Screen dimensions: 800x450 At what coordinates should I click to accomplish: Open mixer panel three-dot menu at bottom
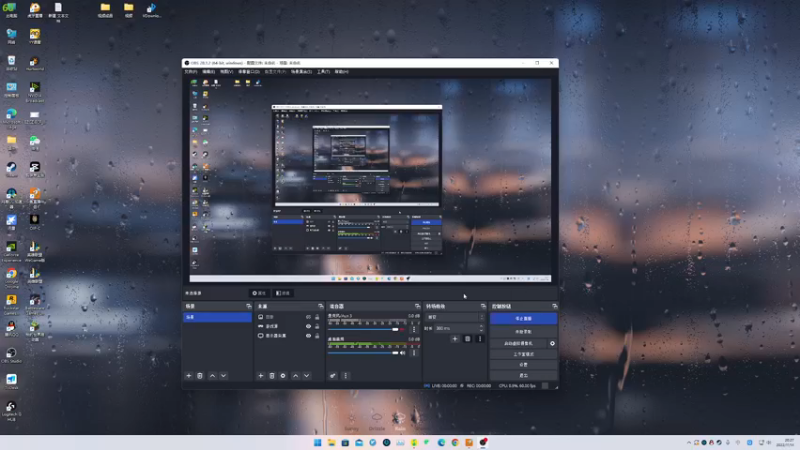coord(345,376)
